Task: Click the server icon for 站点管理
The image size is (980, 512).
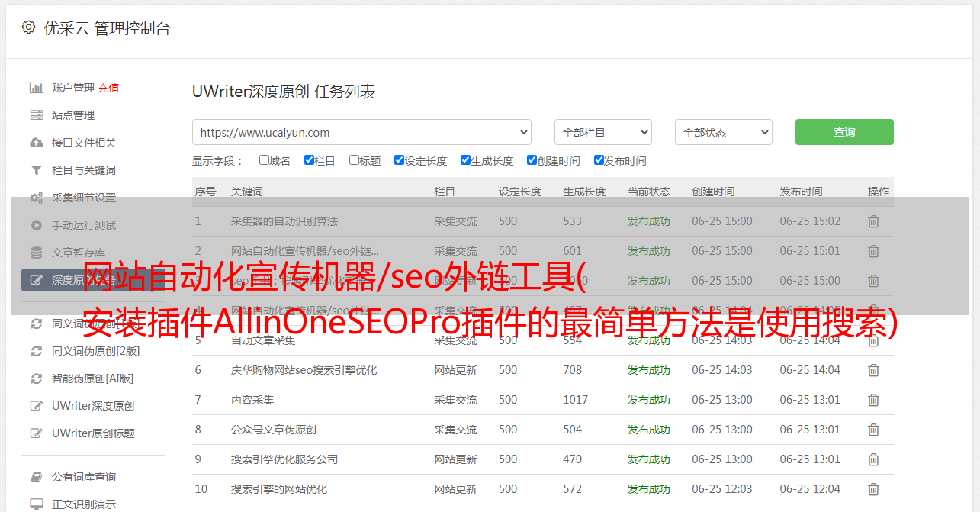Action: tap(36, 115)
